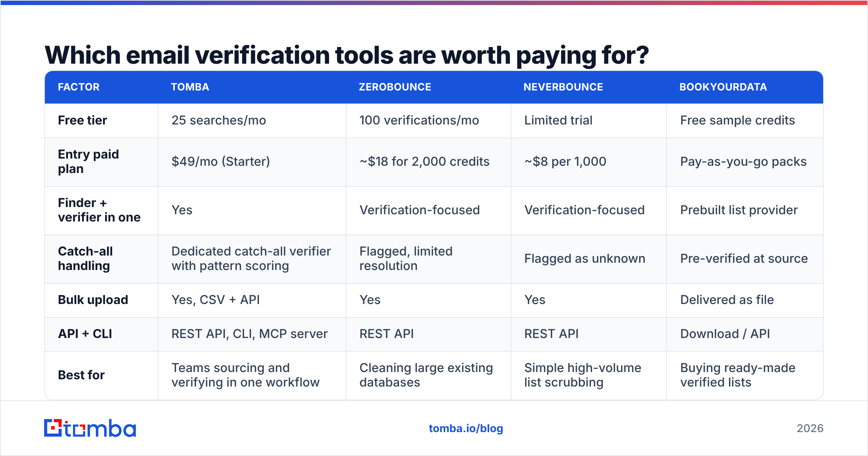Click the '25 searches/mo' cell
This screenshot has width=868, height=456.
(219, 120)
